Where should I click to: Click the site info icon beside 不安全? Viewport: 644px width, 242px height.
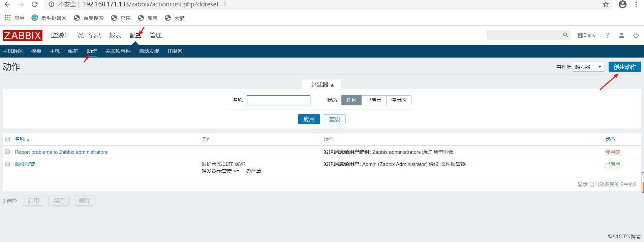pyautogui.click(x=51, y=4)
